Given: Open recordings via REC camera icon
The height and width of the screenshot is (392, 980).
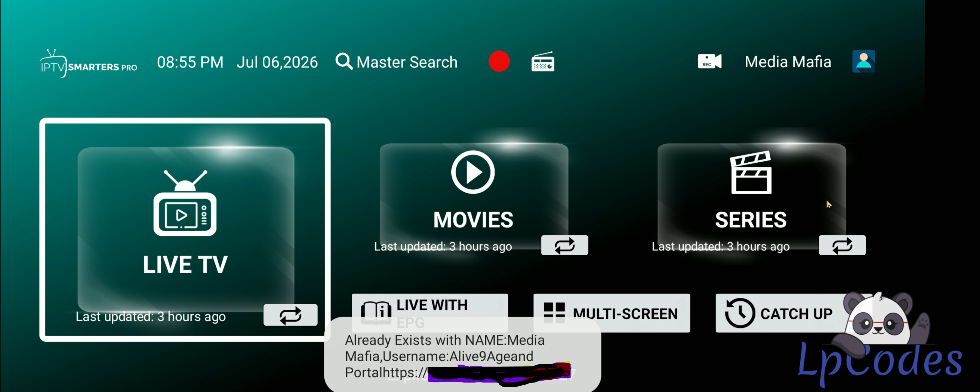Looking at the screenshot, I should point(710,61).
